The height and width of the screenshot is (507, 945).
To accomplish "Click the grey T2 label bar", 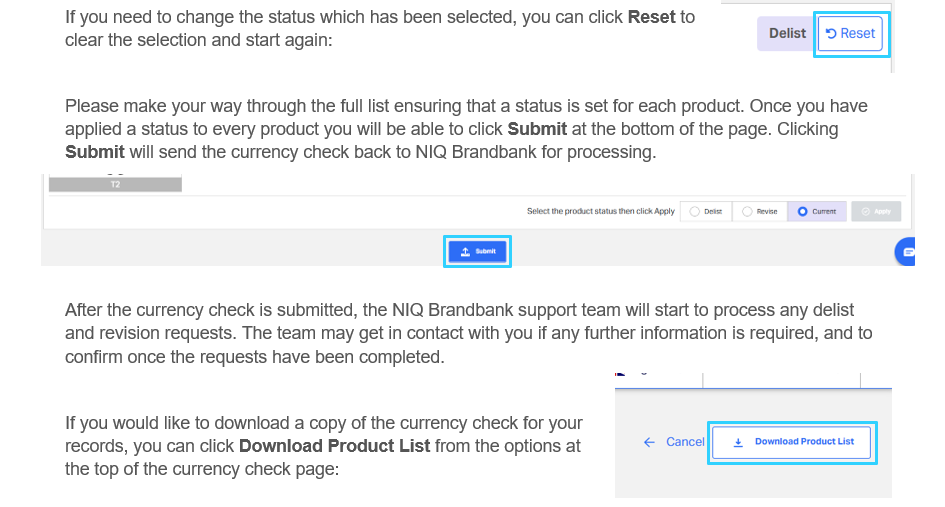I will pos(115,184).
